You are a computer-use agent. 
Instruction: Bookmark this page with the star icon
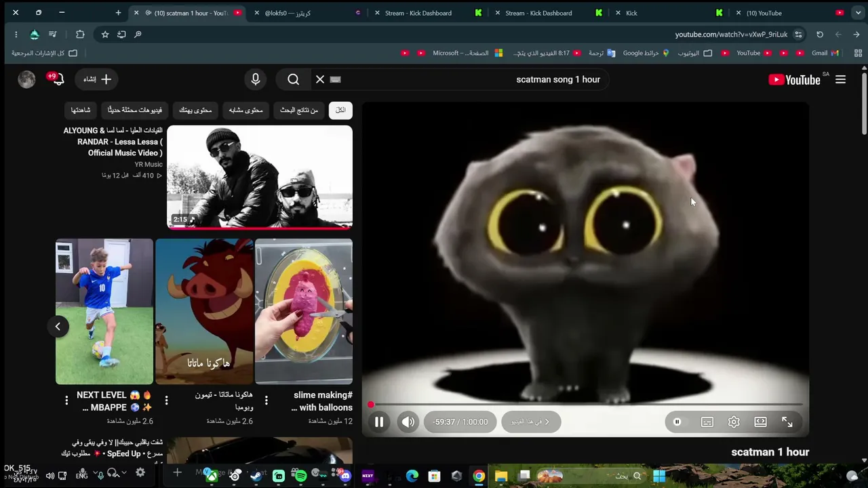[105, 35]
